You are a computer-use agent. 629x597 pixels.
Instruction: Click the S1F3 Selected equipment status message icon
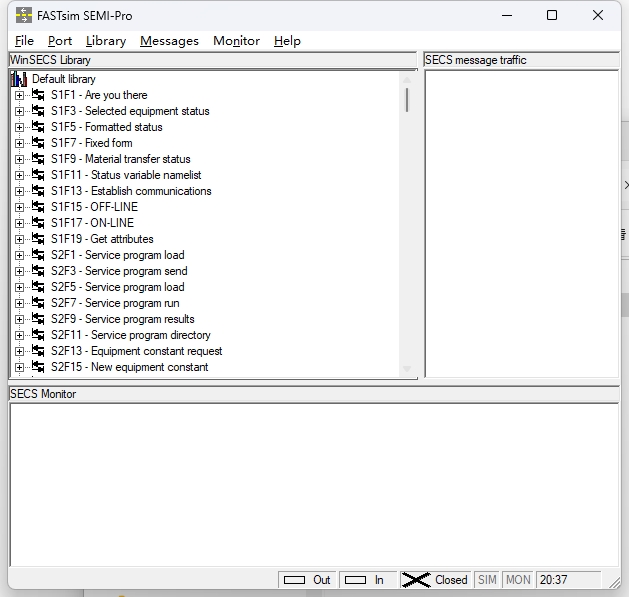point(38,111)
